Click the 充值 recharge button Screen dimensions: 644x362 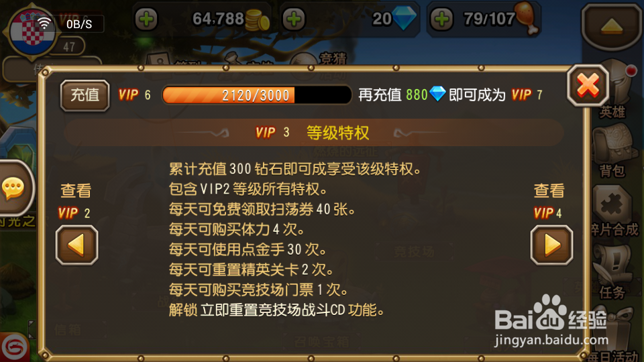click(85, 95)
